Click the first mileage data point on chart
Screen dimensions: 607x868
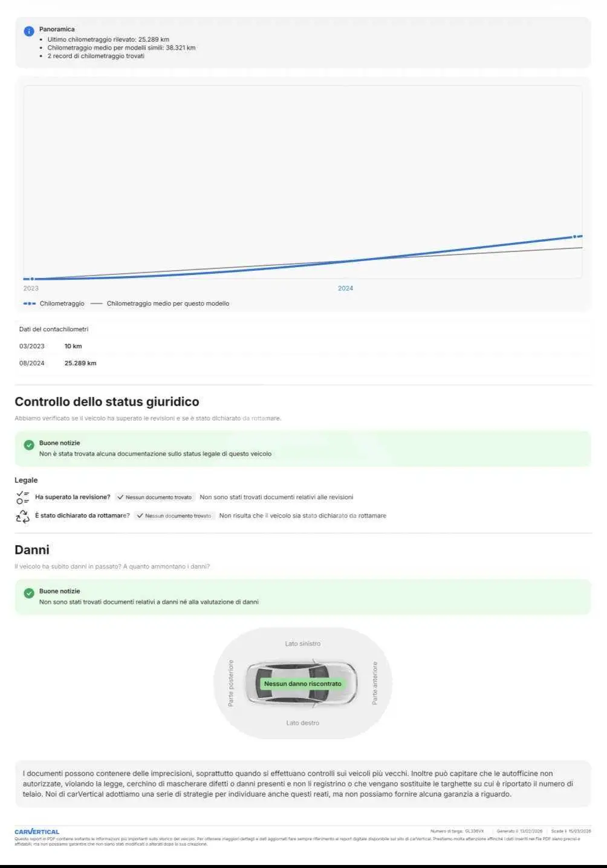point(32,279)
